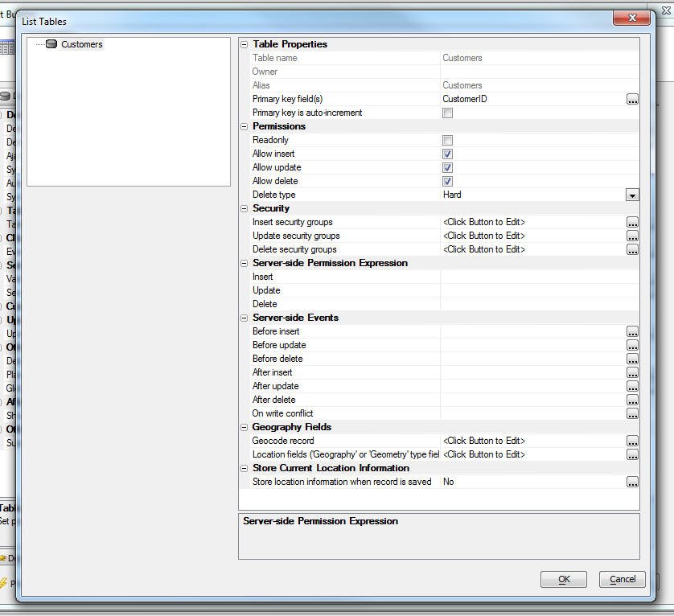Collapse the Table Properties section
The height and width of the screenshot is (616, 674).
click(x=244, y=45)
